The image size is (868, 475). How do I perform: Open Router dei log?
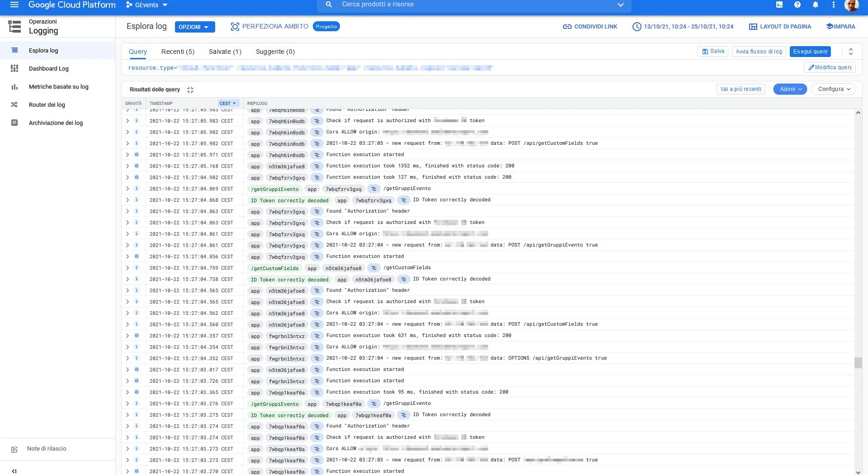58,104
